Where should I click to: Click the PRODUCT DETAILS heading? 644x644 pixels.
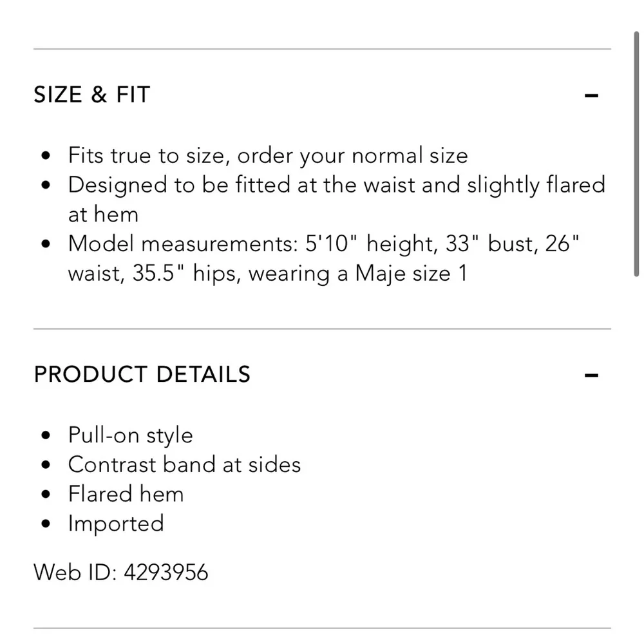(x=142, y=374)
